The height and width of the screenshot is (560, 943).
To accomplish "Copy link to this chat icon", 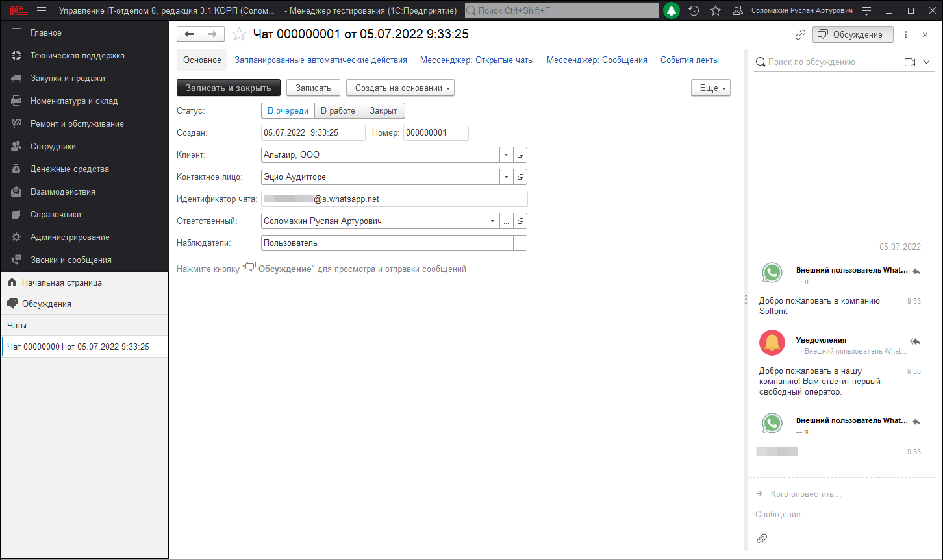I will [x=800, y=34].
